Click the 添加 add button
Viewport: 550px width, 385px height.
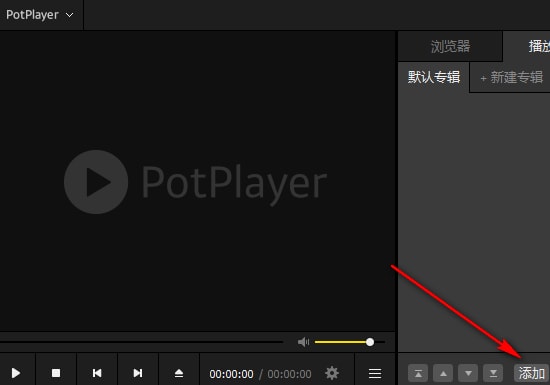tap(531, 373)
